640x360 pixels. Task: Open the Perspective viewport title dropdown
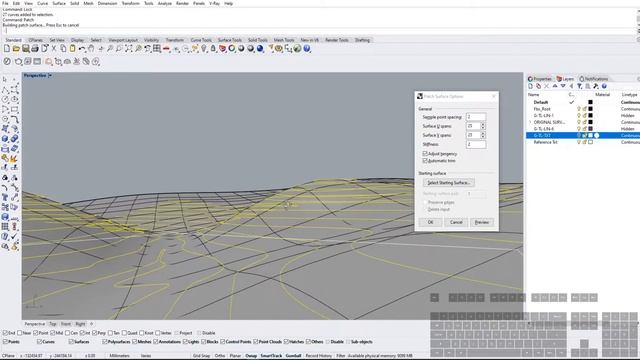coord(50,76)
